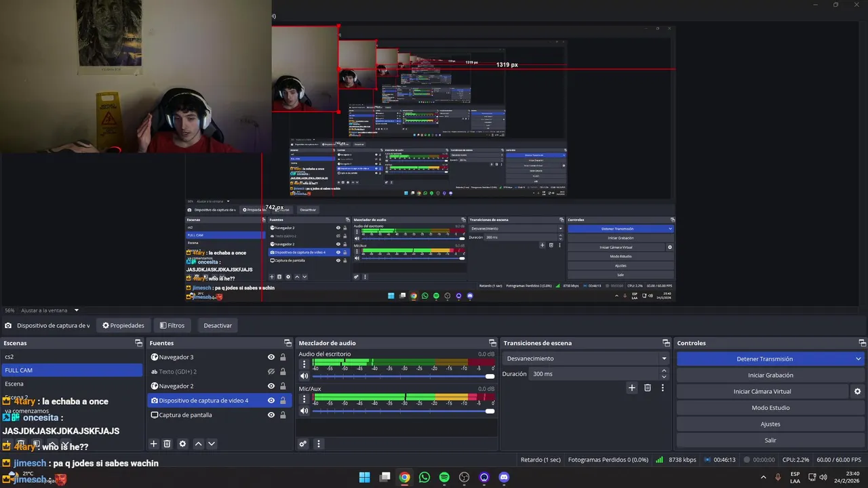Delete the scene transition with trash icon
The image size is (868, 488).
(x=648, y=388)
